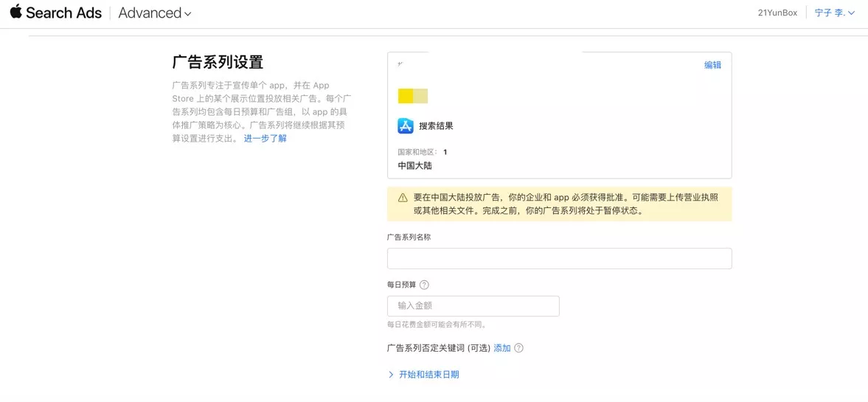Open the 宁子 李 user menu
This screenshot has height=402, width=868.
[x=834, y=13]
